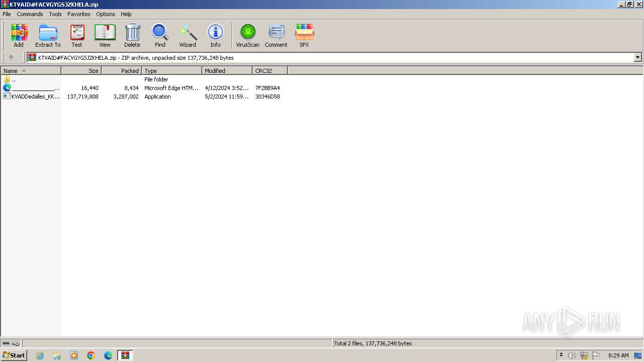
Task: Click the network tray icon
Action: (584, 355)
